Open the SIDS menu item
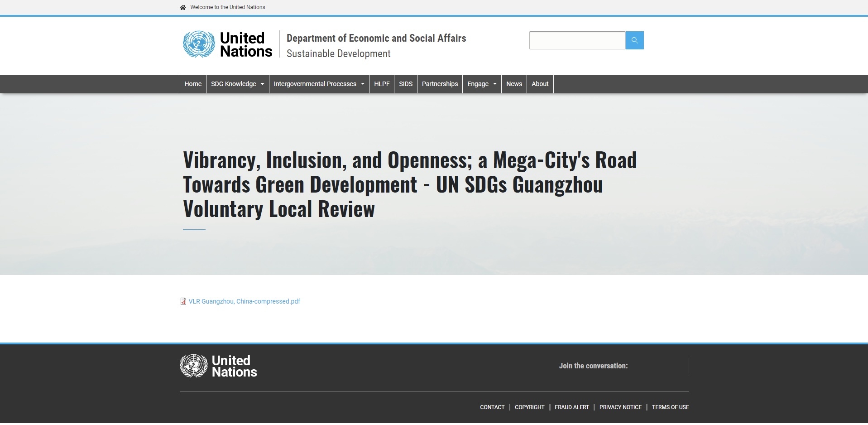 [406, 84]
